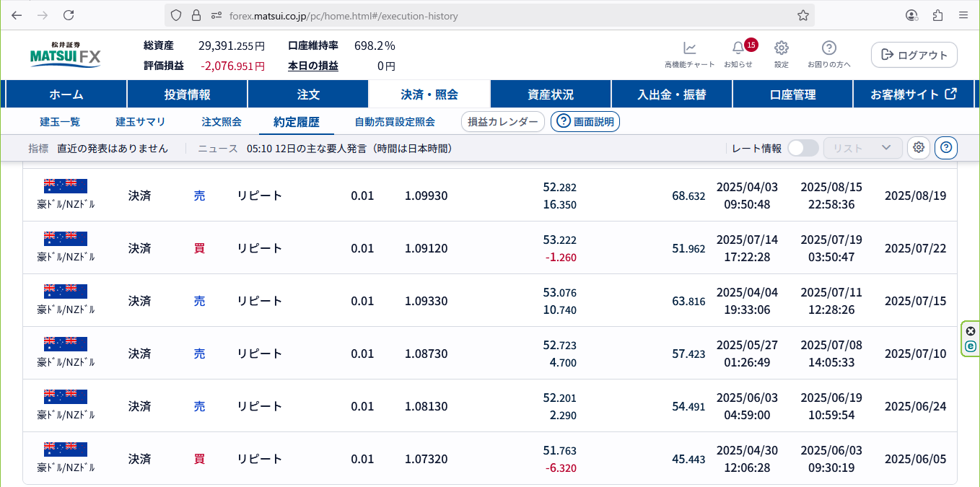980x487 pixels.
Task: Follow the 本日の損益 link
Action: [313, 66]
